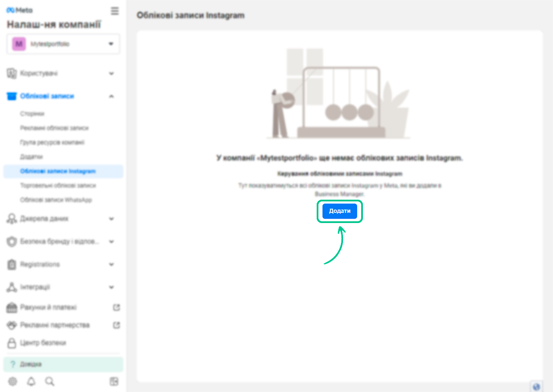
Task: Expand the Інтеграції section chevron
Action: (111, 287)
